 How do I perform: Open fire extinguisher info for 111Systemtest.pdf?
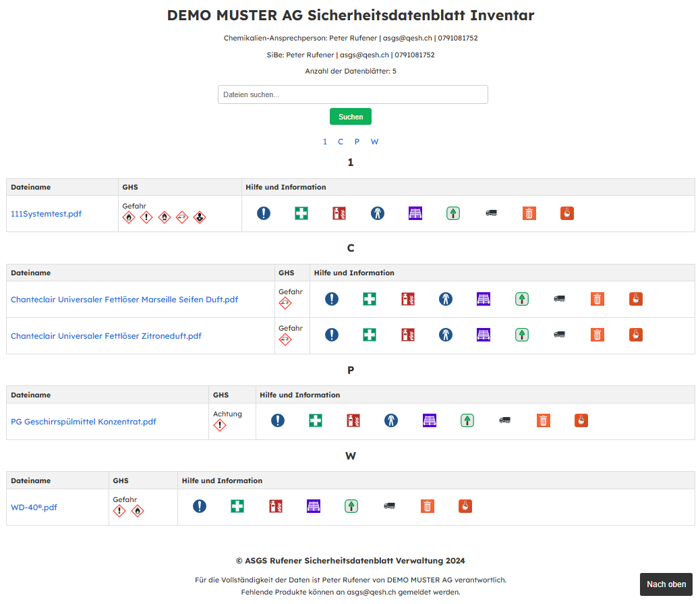[339, 213]
